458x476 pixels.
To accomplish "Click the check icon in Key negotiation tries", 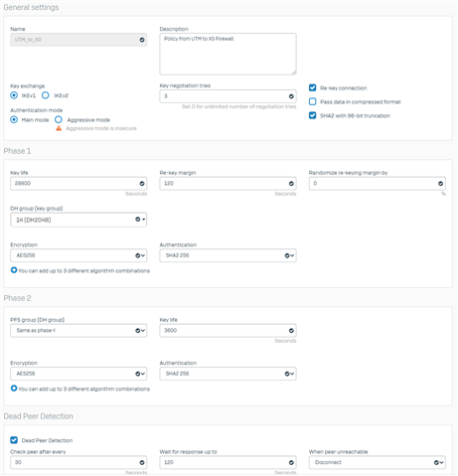I will 291,96.
